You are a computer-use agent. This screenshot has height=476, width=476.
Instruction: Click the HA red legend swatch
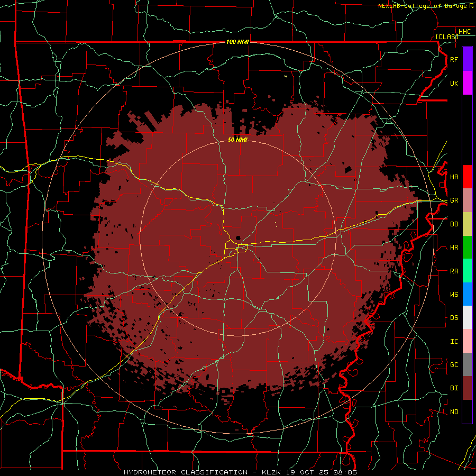(467, 177)
